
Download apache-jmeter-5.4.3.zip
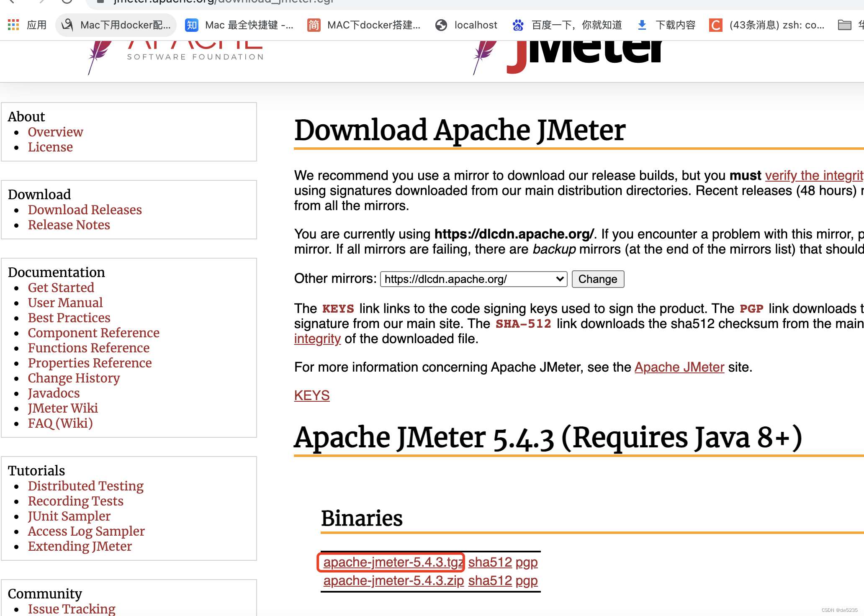(x=393, y=580)
